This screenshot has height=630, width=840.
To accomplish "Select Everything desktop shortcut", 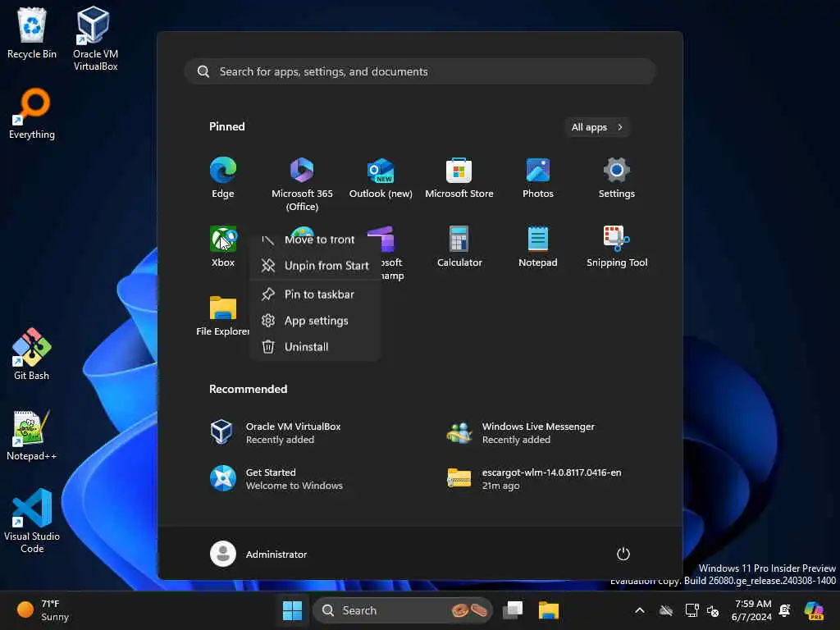I will coord(32,113).
